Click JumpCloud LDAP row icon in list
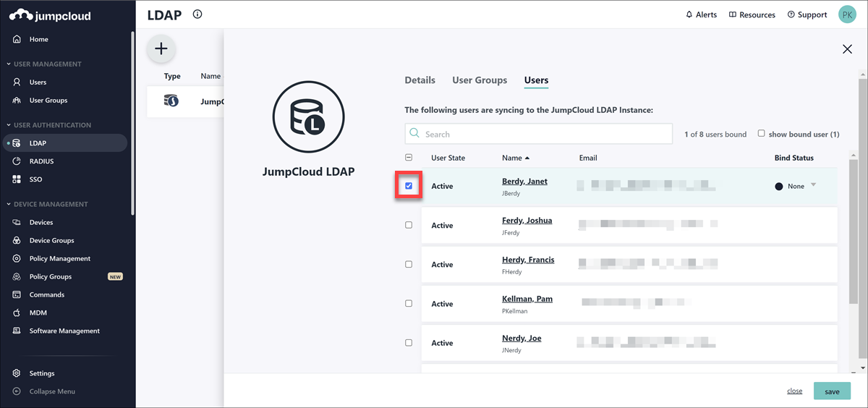The image size is (868, 408). (x=171, y=101)
